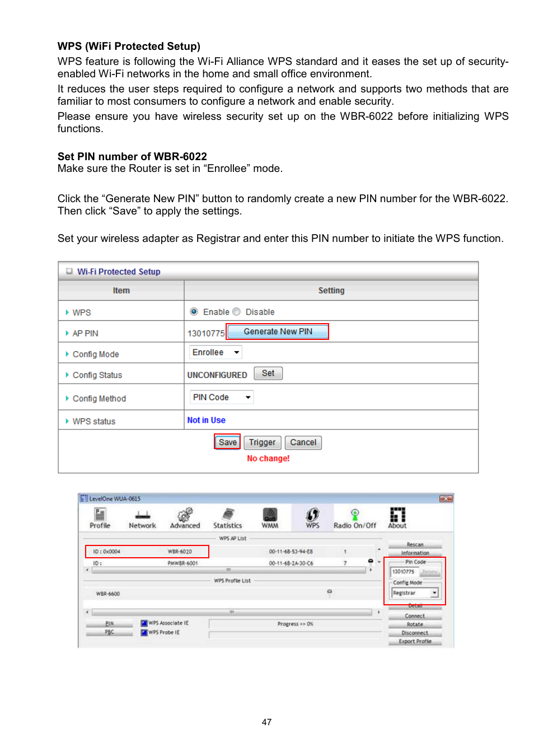Click the WPS AP List horizontal scrollbar
534x756 pixels.
(x=228, y=570)
